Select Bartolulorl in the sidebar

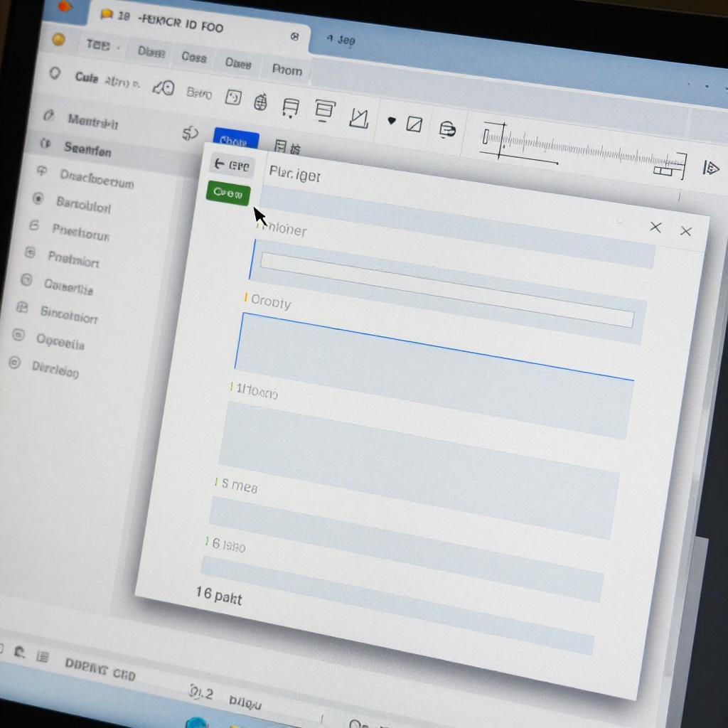click(84, 204)
